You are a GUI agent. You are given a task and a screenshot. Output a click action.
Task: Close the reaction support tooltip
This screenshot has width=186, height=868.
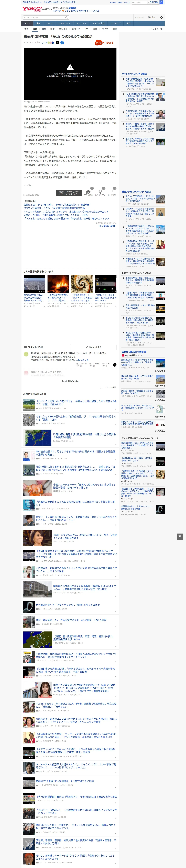[80, 191]
